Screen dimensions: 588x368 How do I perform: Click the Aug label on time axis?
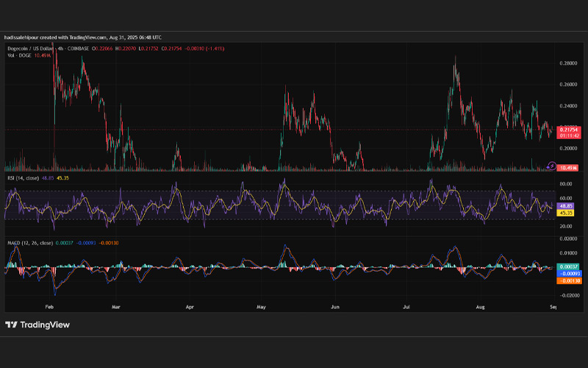[480, 307]
